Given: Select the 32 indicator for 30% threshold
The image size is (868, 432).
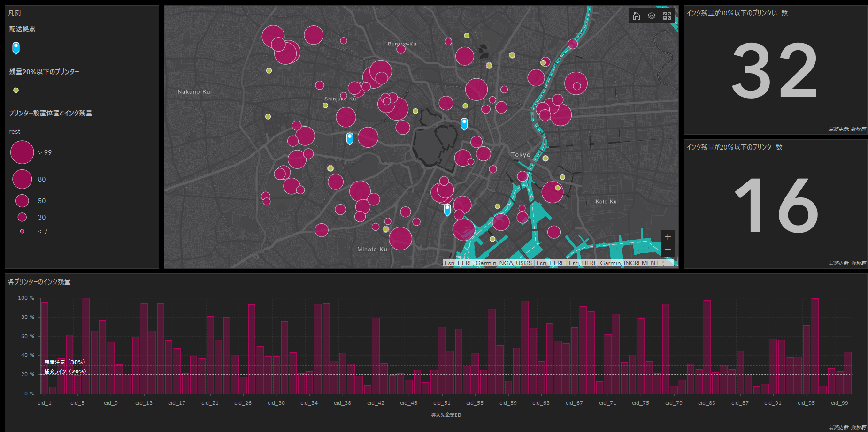Looking at the screenshot, I should (775, 70).
